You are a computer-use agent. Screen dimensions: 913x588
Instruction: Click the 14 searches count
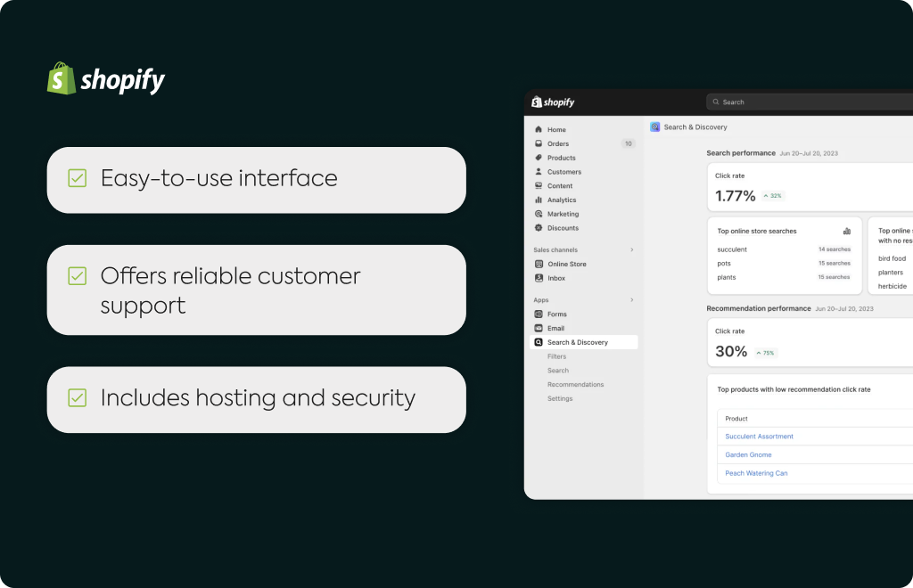click(835, 249)
